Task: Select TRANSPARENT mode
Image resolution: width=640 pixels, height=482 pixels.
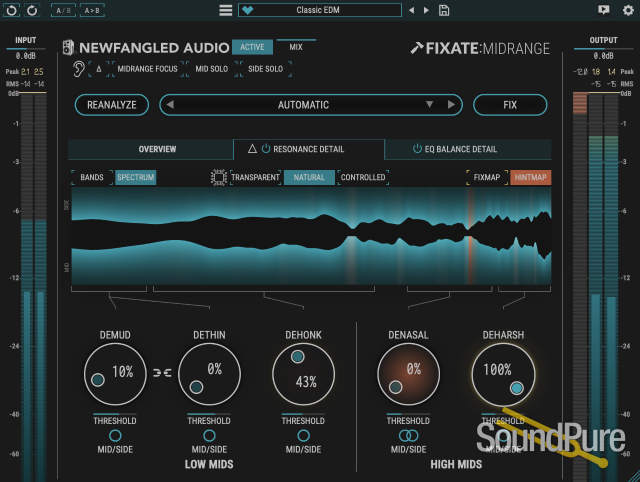Action: click(256, 177)
